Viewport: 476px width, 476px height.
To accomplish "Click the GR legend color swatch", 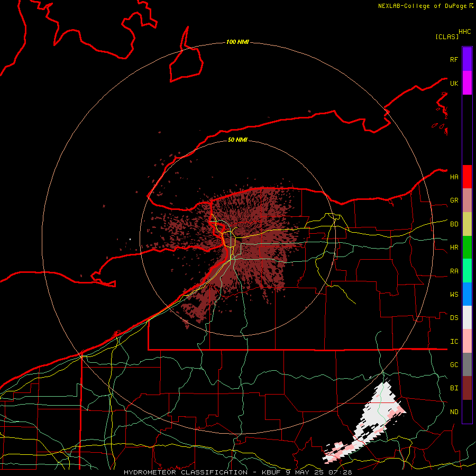I will 467,200.
